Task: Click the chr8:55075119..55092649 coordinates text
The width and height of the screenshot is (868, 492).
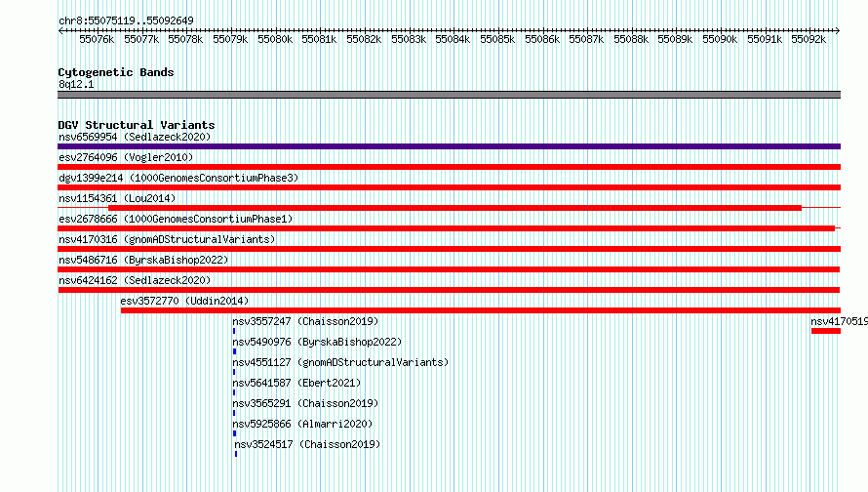Action: [x=126, y=21]
